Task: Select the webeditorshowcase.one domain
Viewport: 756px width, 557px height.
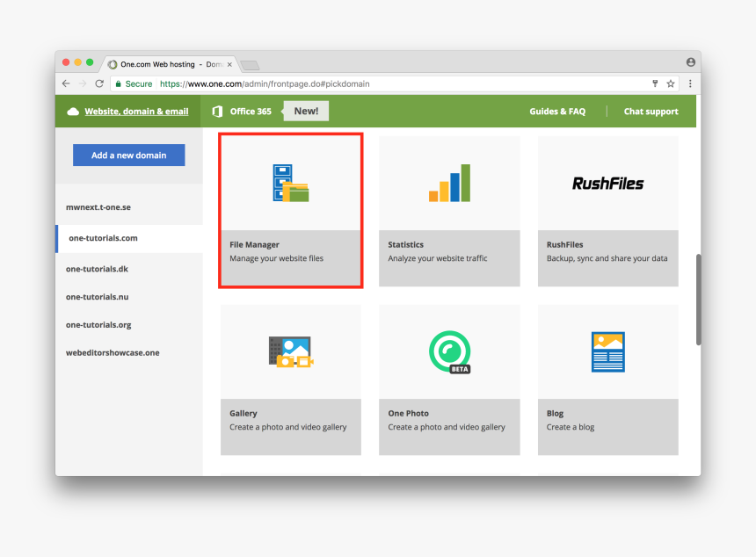Action: tap(113, 352)
